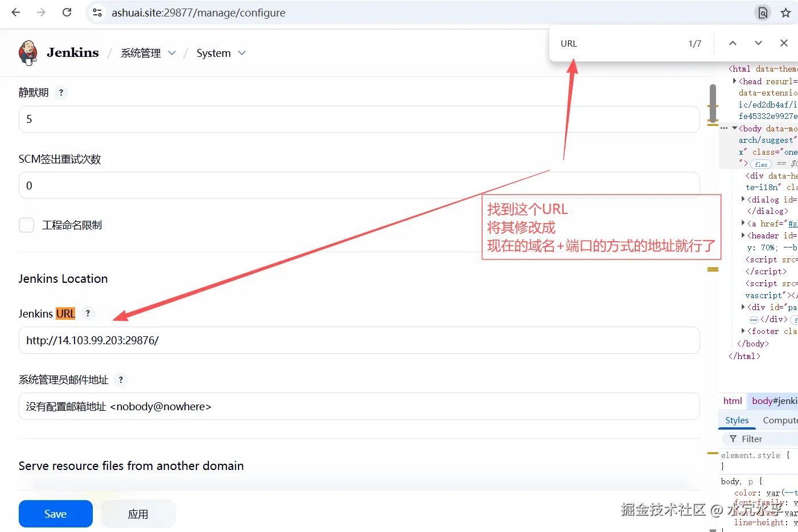
Task: Open System breadcrumb dropdown
Action: (x=242, y=53)
